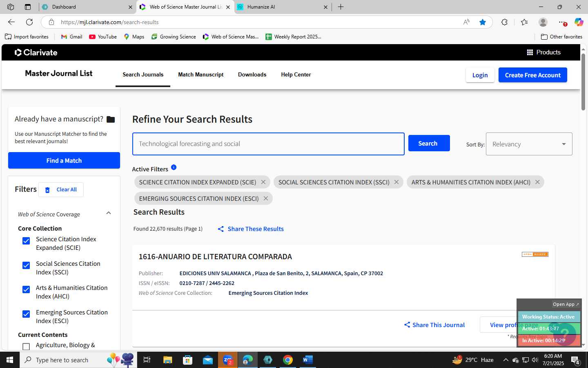This screenshot has width=588, height=368.
Task: Open the Mail app from taskbar
Action: [208, 360]
